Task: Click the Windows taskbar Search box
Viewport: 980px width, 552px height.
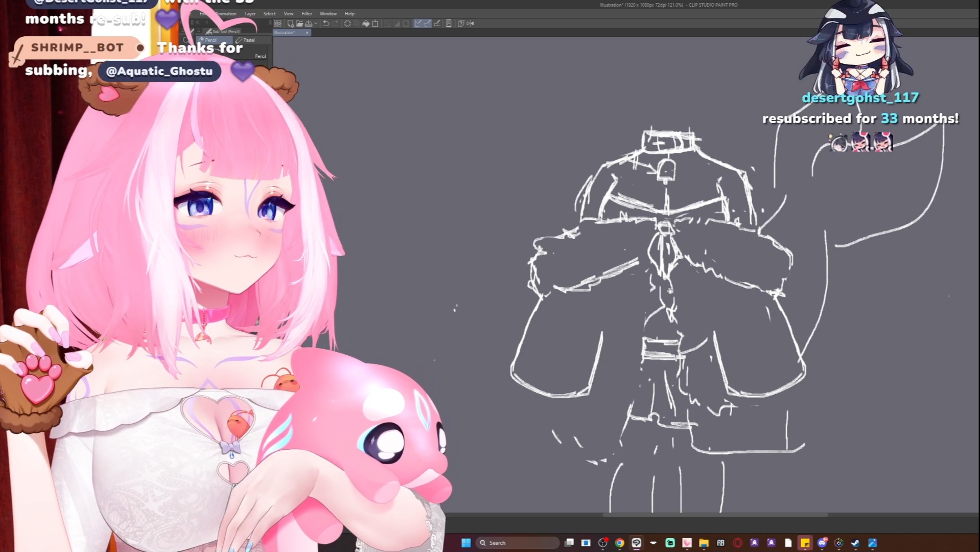Action: [517, 543]
